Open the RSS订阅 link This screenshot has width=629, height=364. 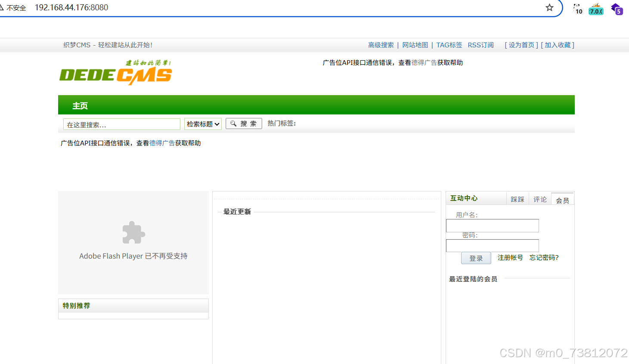coord(480,45)
